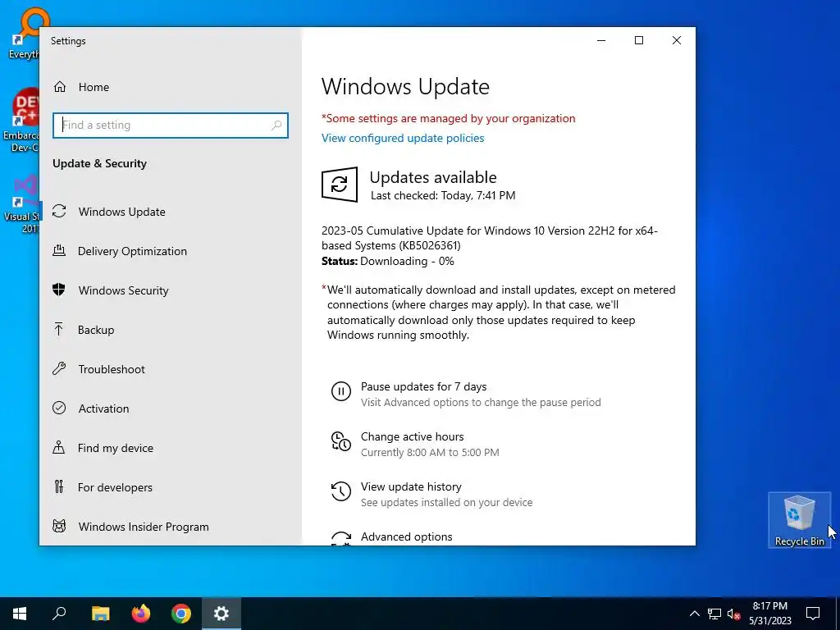Screen dimensions: 840x630
Task: Click the Windows Security shield icon
Action: [59, 290]
